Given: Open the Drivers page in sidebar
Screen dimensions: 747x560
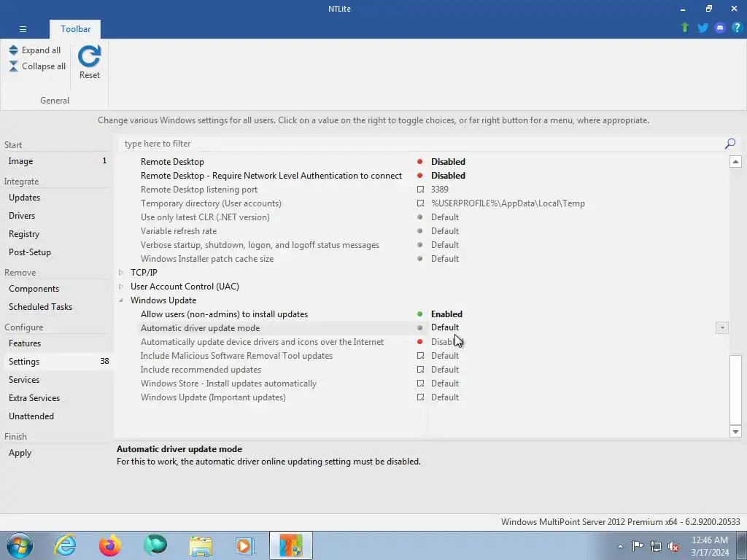Looking at the screenshot, I should pyautogui.click(x=57, y=216).
